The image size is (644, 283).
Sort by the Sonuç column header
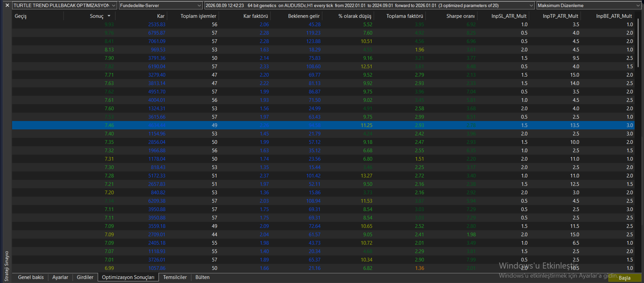(x=97, y=16)
